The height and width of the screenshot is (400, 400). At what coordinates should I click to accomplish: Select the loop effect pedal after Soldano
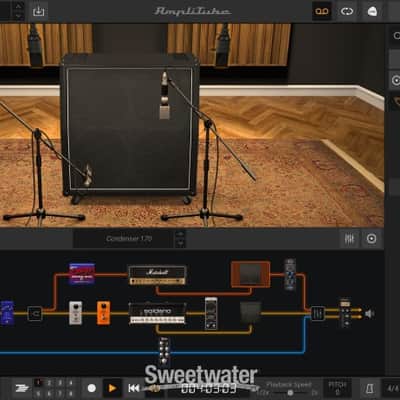[211, 313]
